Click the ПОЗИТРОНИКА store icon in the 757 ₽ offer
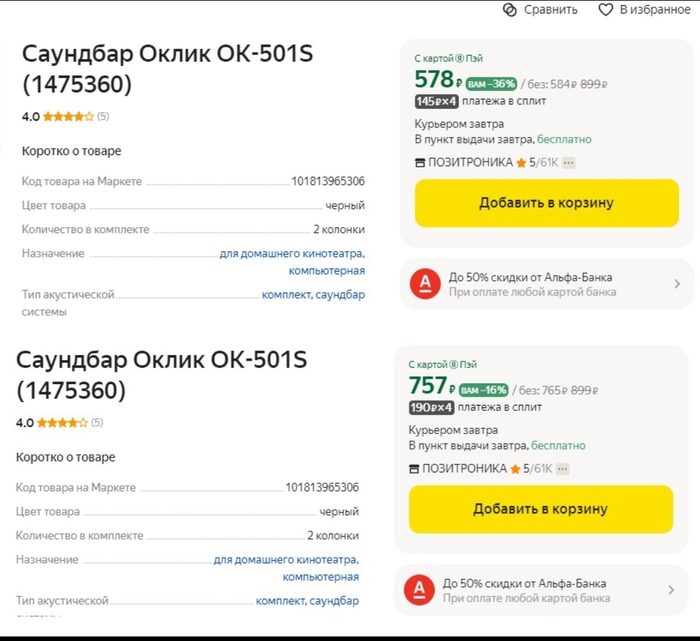The height and width of the screenshot is (641, 700). (414, 469)
